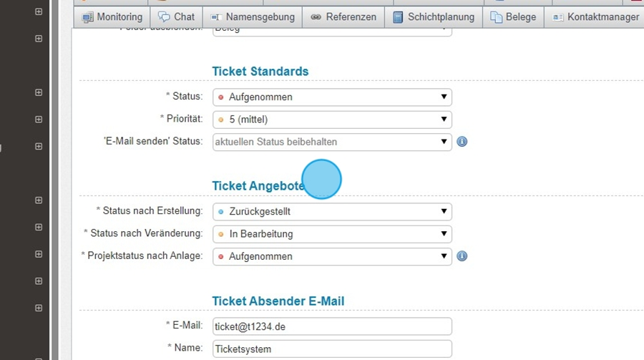The image size is (644, 360).
Task: Expand the 'E-Mail senden' Status dropdown
Action: coord(332,142)
